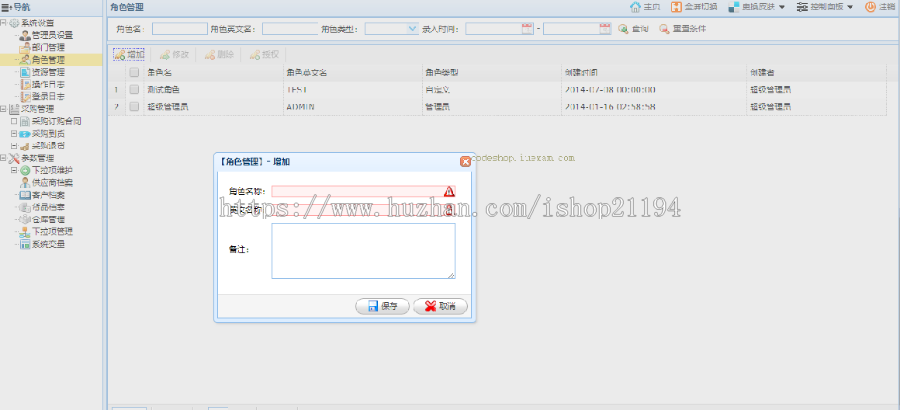Click the 删除 toolbar button

219,55
